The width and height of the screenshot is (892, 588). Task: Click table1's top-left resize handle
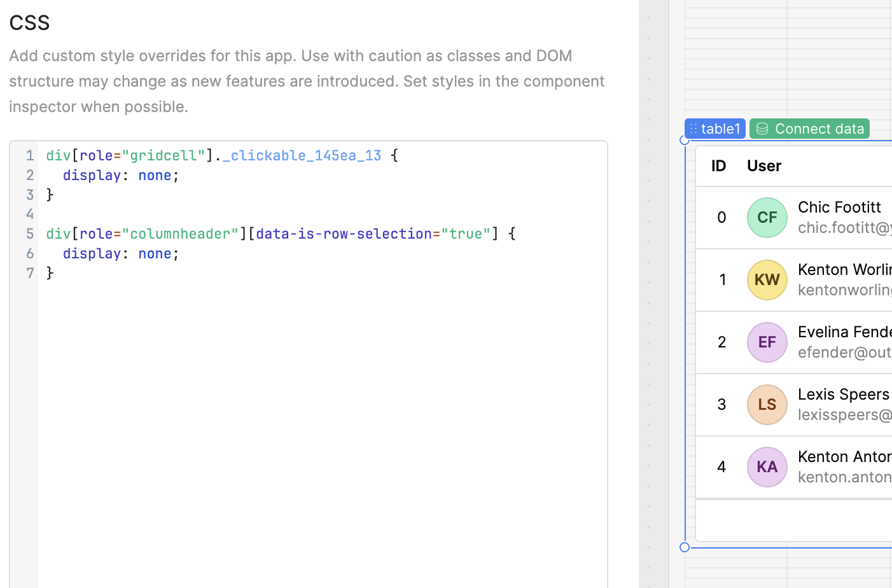685,140
